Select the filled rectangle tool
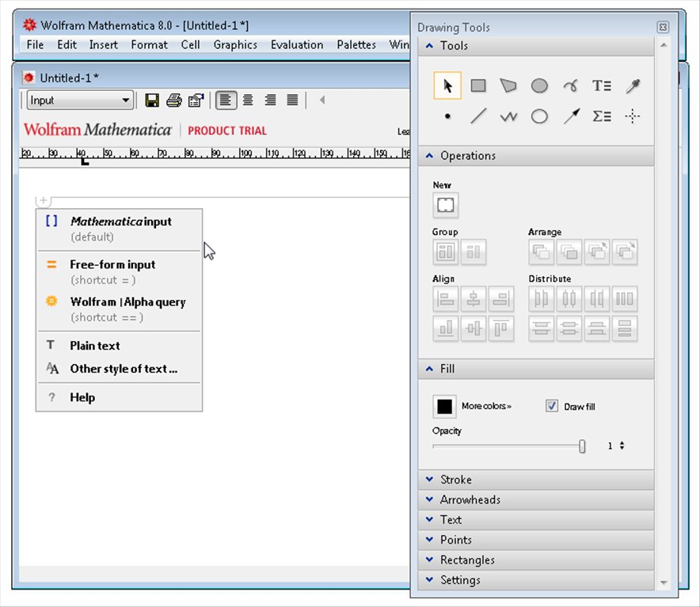700x607 pixels. click(x=478, y=85)
